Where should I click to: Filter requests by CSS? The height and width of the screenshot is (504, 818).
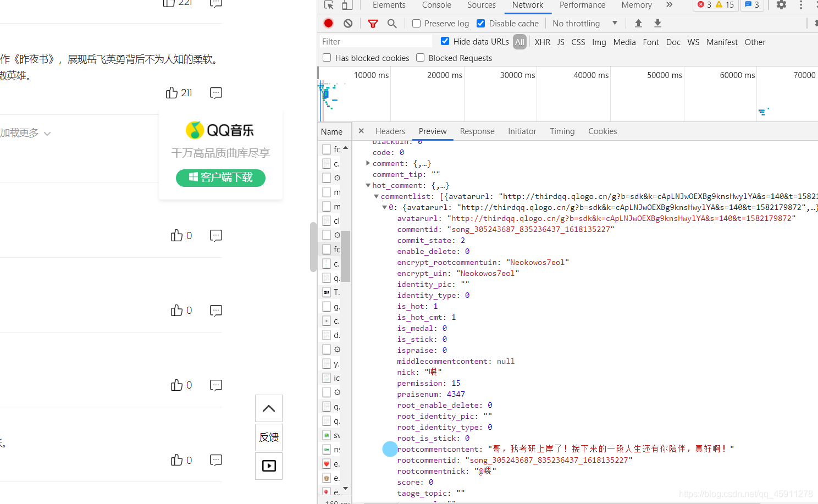click(578, 42)
